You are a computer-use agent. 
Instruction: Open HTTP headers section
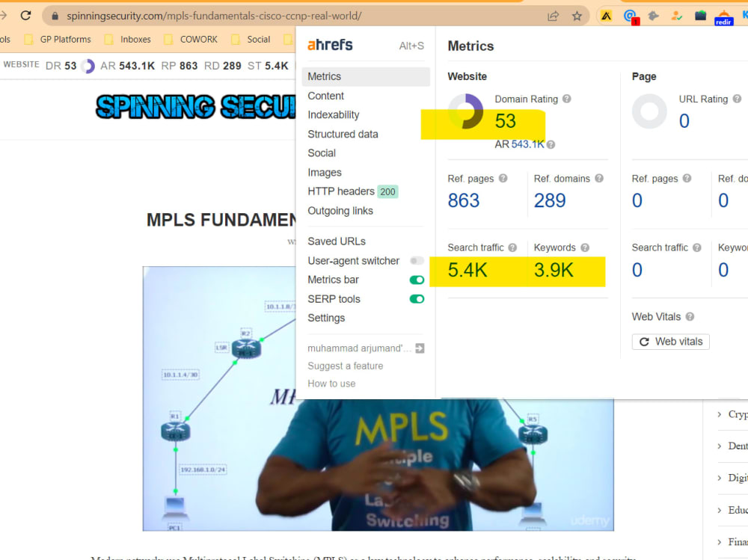[352, 191]
